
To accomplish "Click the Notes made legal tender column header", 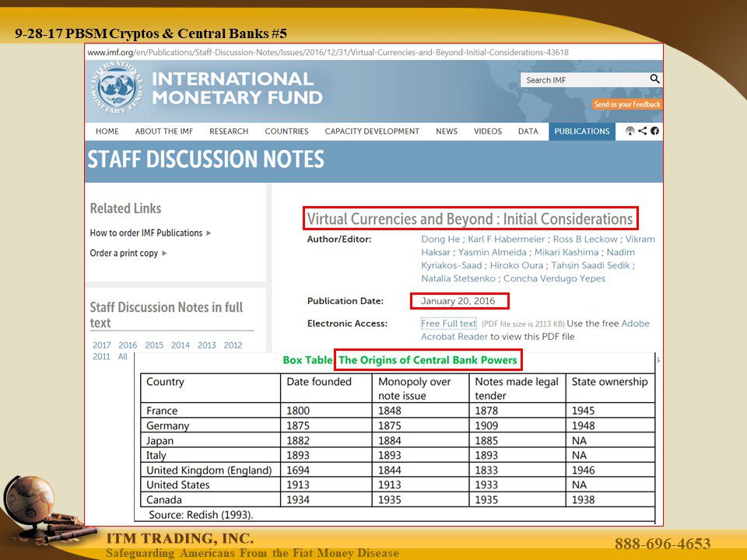I will 517,389.
